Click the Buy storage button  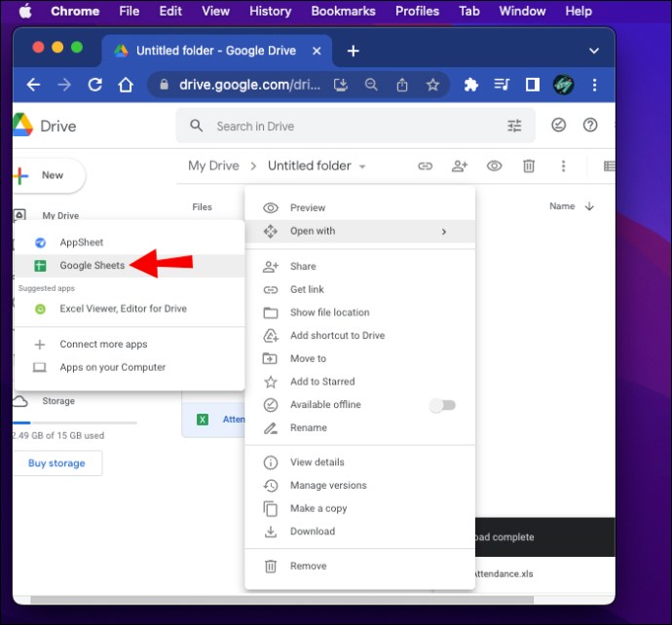click(x=57, y=463)
